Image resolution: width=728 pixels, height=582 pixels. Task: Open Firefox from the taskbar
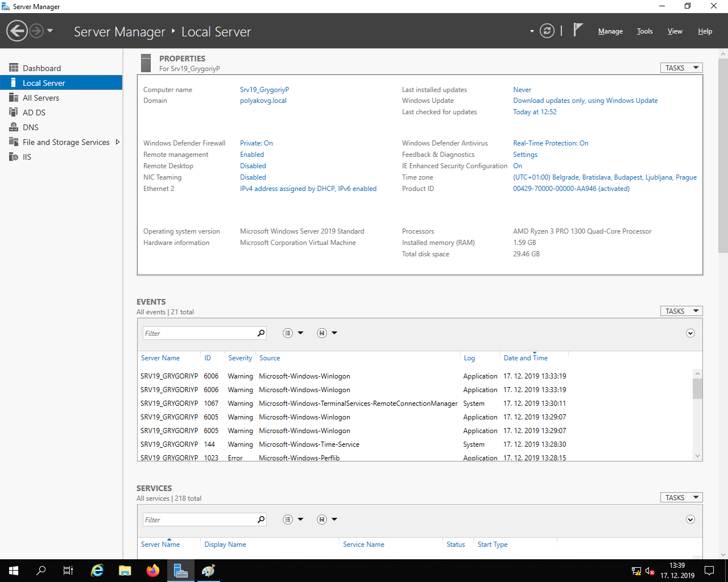[x=153, y=571]
